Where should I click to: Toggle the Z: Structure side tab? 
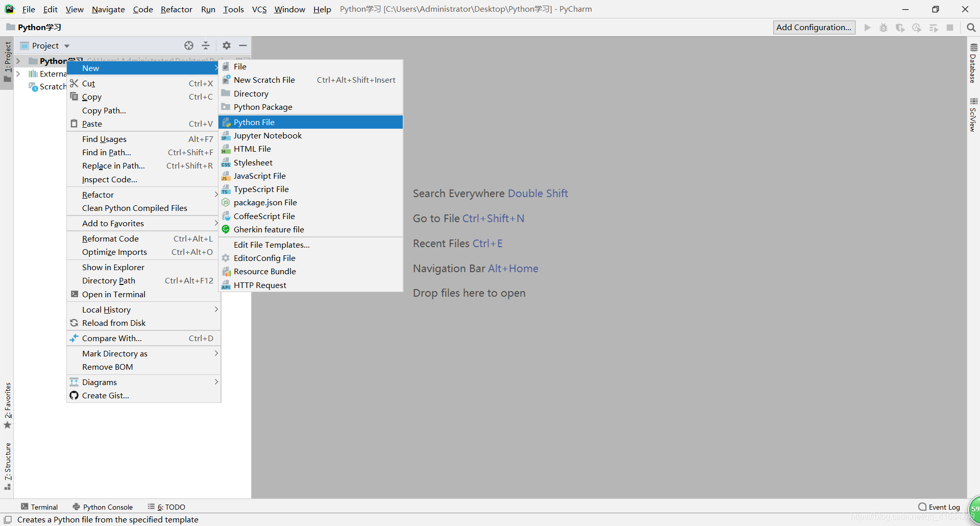pyautogui.click(x=7, y=466)
